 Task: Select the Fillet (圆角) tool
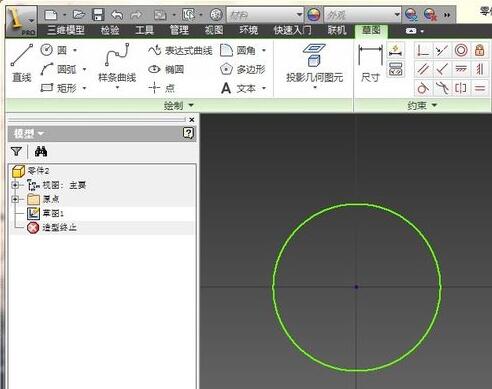pos(238,50)
